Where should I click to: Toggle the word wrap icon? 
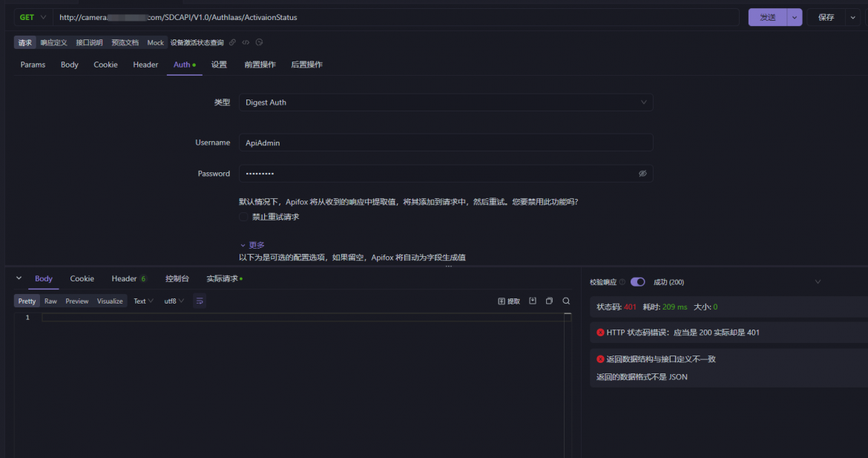click(x=200, y=301)
